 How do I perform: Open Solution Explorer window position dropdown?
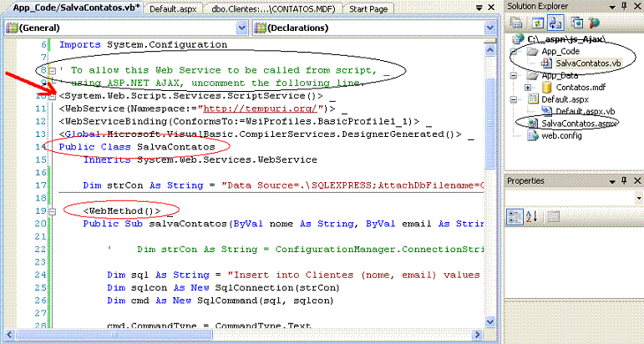click(x=612, y=6)
